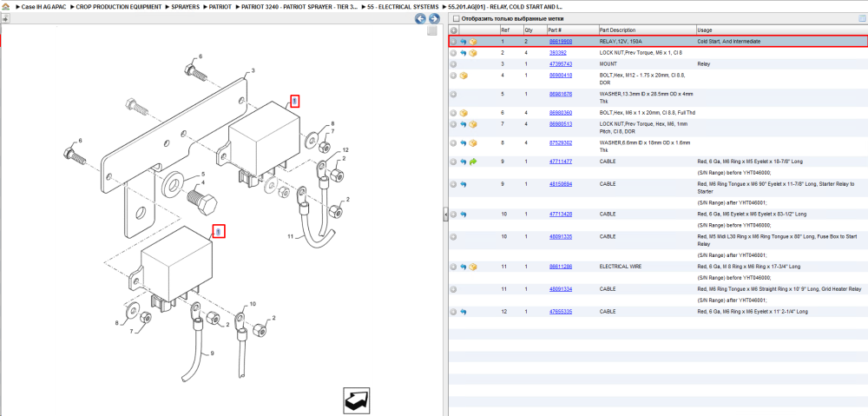The image size is (868, 416).
Task: Click green arrow icon for part 47711477
Action: coord(473,162)
